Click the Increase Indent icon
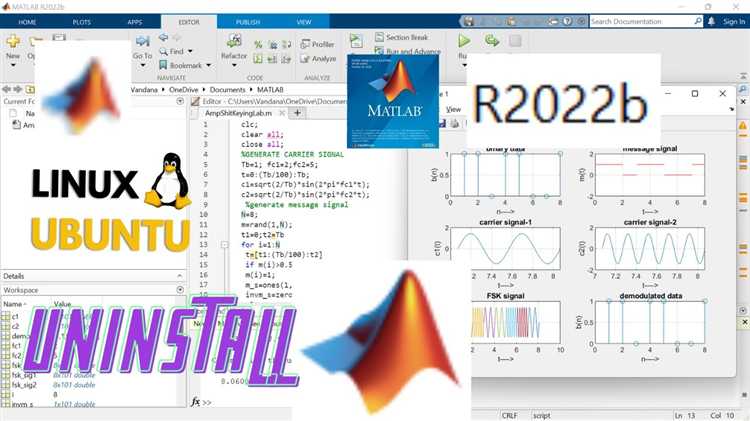The image size is (750, 421). tap(272, 59)
